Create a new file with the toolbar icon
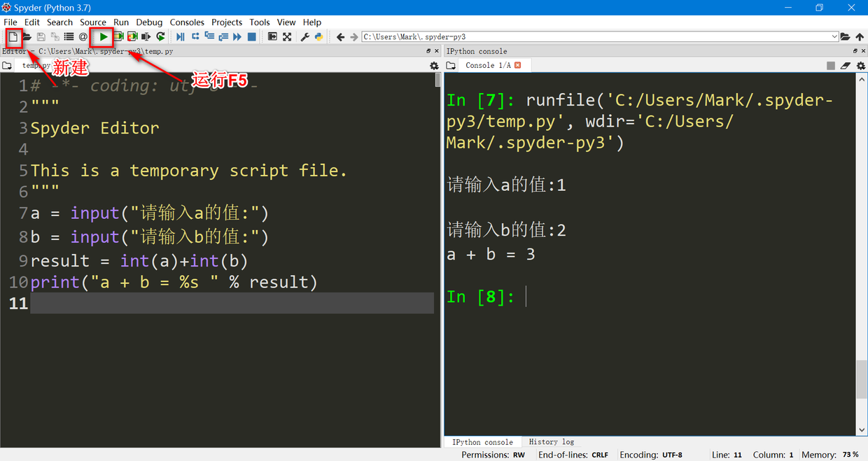Viewport: 868px width, 461px height. tap(13, 36)
